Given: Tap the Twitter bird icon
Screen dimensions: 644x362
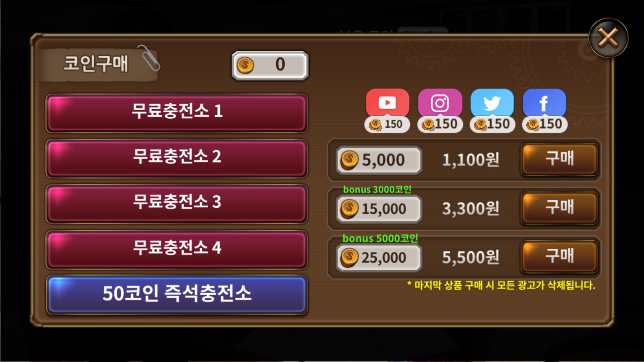Looking at the screenshot, I should point(492,103).
